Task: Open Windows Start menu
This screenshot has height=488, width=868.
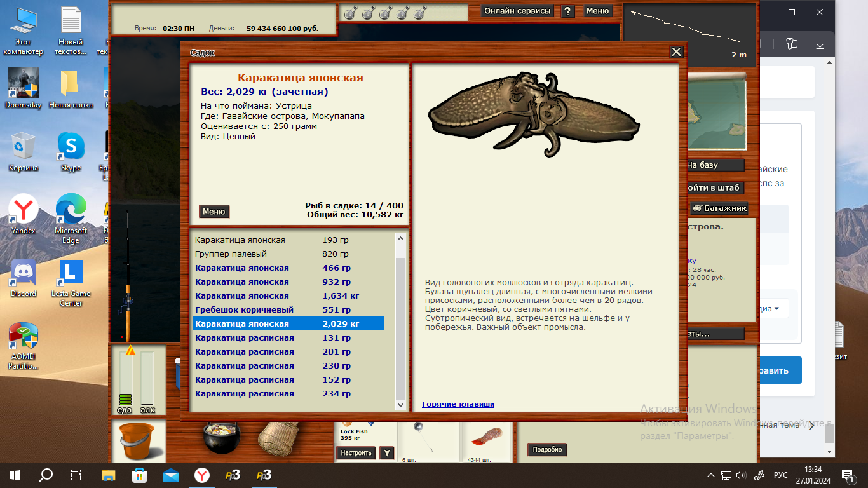Action: click(x=15, y=475)
